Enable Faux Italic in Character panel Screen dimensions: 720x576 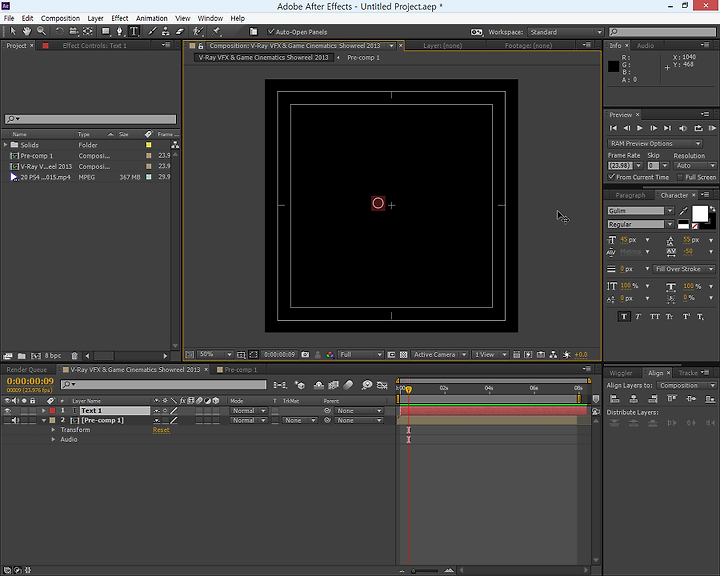[x=638, y=316]
